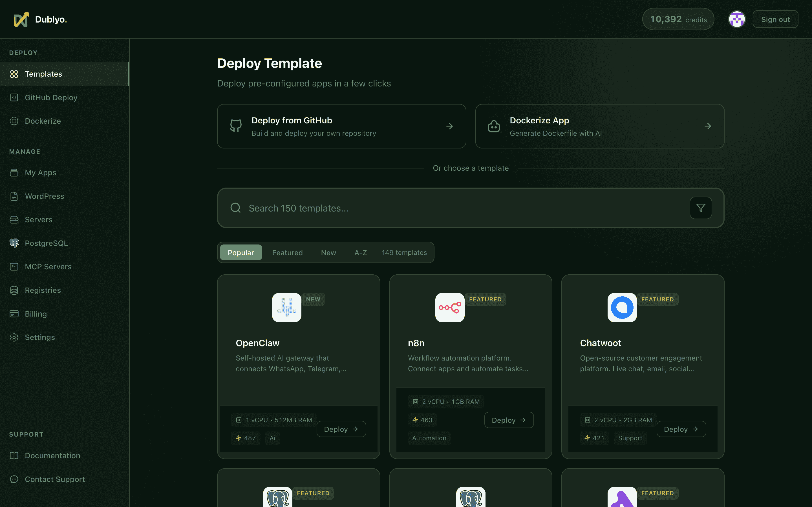Select the A-Z sorting tab
This screenshot has height=507, width=812.
pyautogui.click(x=360, y=252)
